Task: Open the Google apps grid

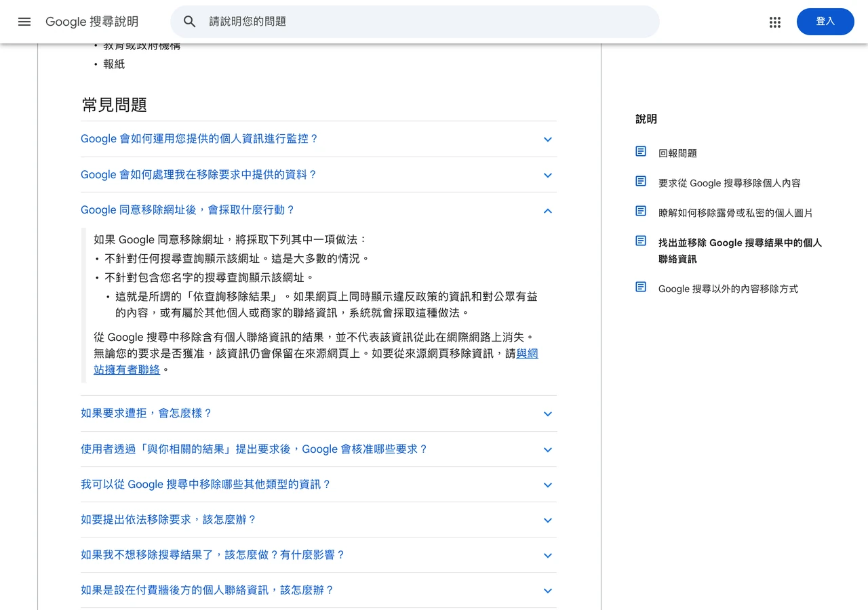Action: coord(775,22)
